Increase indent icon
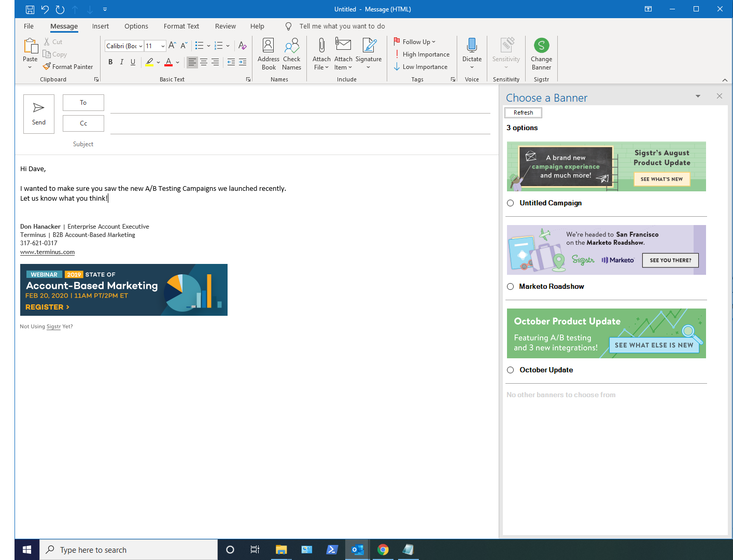 [243, 62]
